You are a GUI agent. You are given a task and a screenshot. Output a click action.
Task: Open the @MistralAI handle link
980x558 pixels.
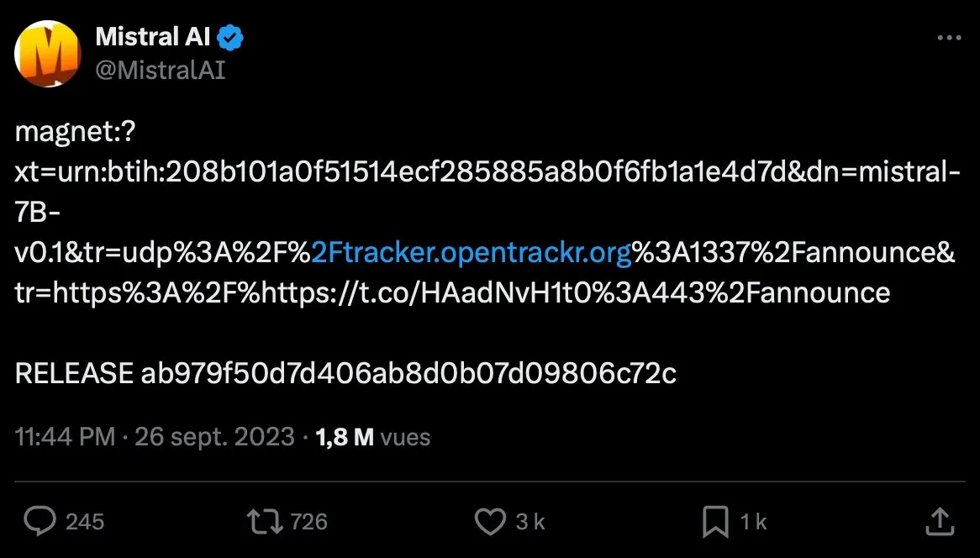tap(160, 69)
